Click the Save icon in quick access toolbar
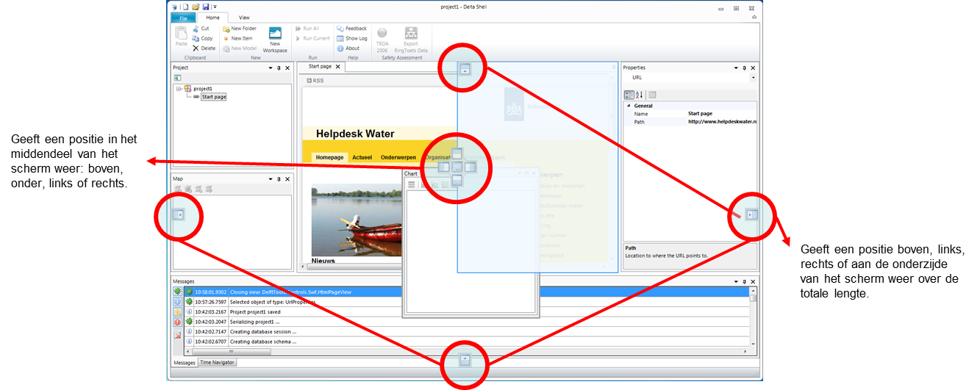Screen dimensions: 980x390 tap(205, 7)
